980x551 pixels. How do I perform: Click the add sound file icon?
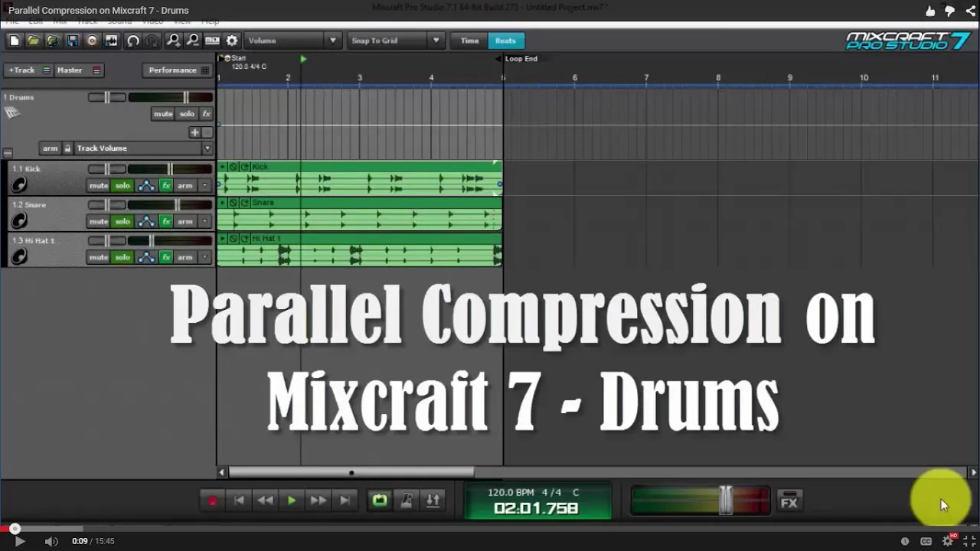coord(53,41)
